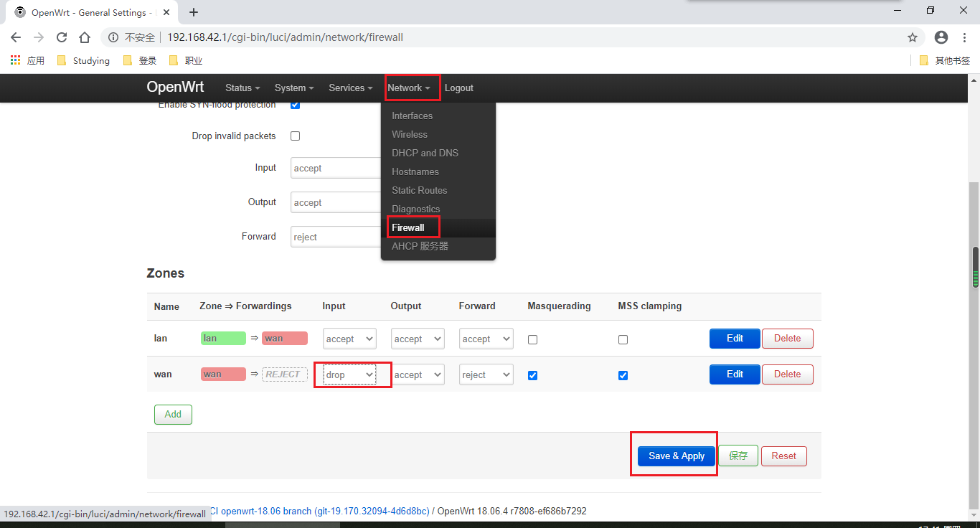Click the 保存 save button
980x528 pixels.
click(x=738, y=456)
